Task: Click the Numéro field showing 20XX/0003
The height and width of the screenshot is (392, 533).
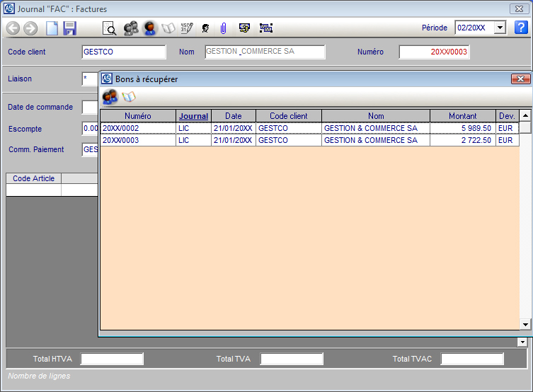Action: click(434, 52)
